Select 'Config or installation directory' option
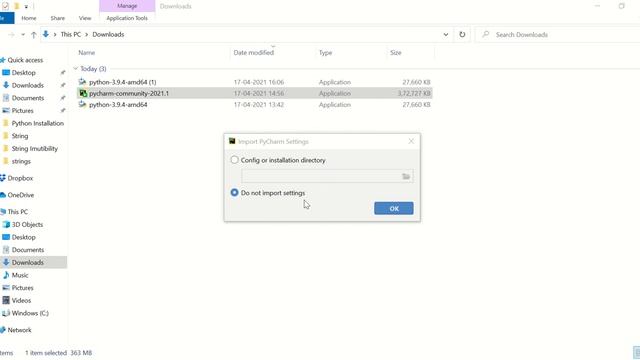 234,160
